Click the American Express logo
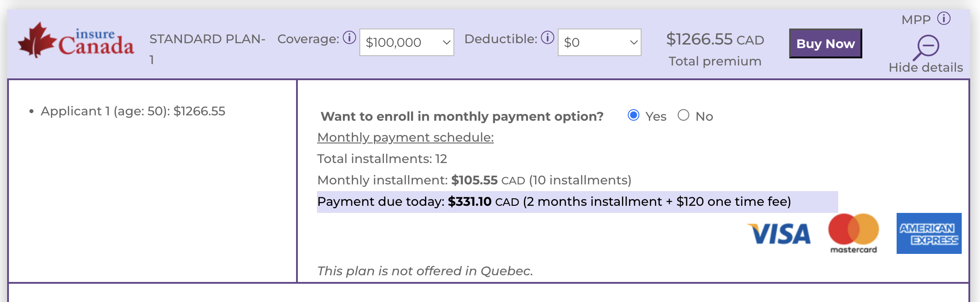Screen dimensions: 980x302 click(x=929, y=233)
